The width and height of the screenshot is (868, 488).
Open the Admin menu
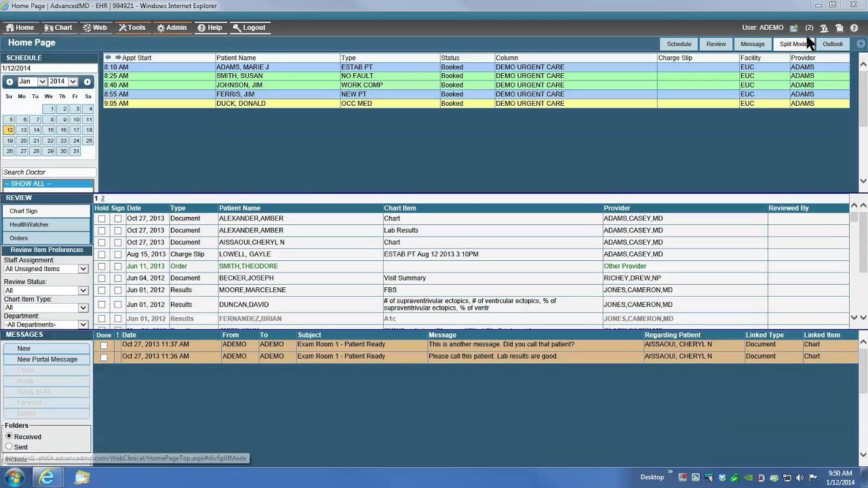coord(171,28)
